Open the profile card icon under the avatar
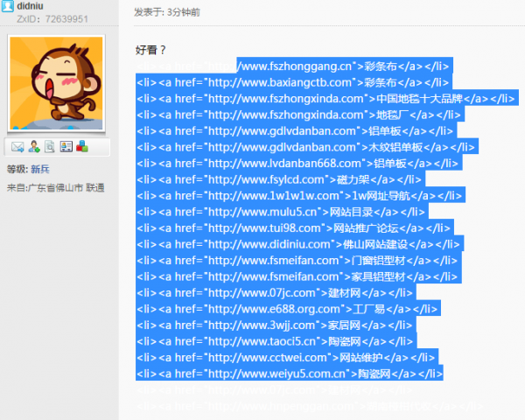 [66, 146]
